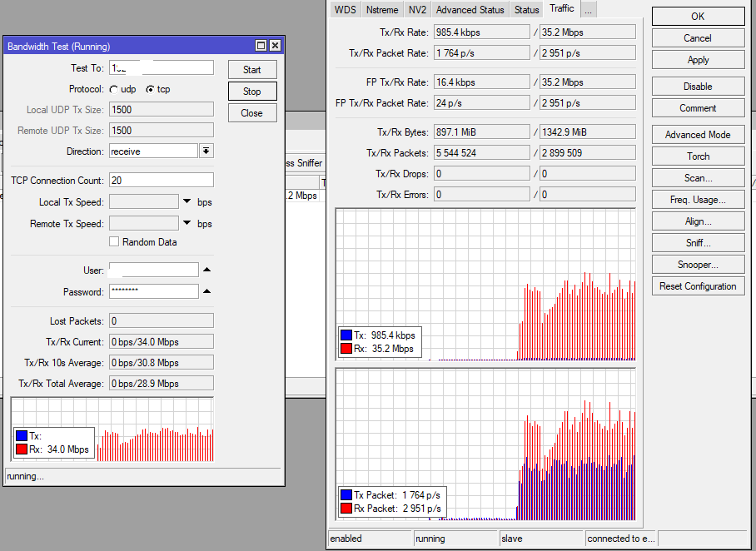Confirm with the OK button
Image resolution: width=756 pixels, height=551 pixels.
click(698, 17)
